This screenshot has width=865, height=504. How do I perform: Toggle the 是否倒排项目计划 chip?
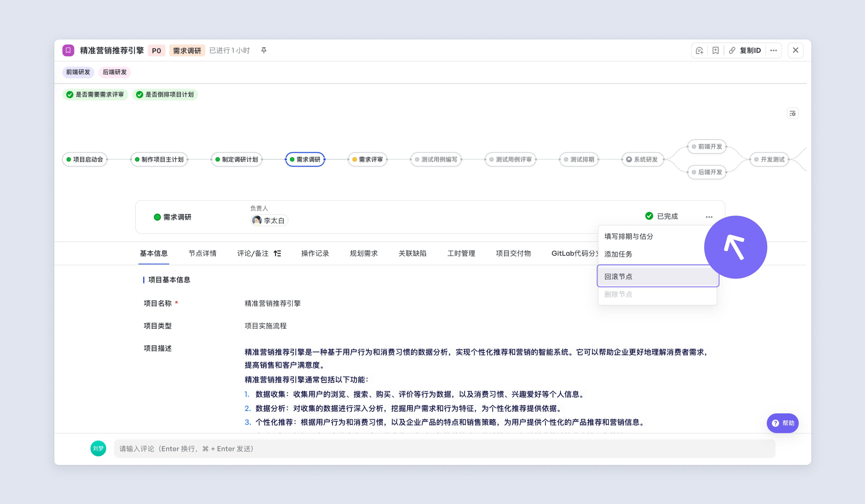click(x=165, y=95)
